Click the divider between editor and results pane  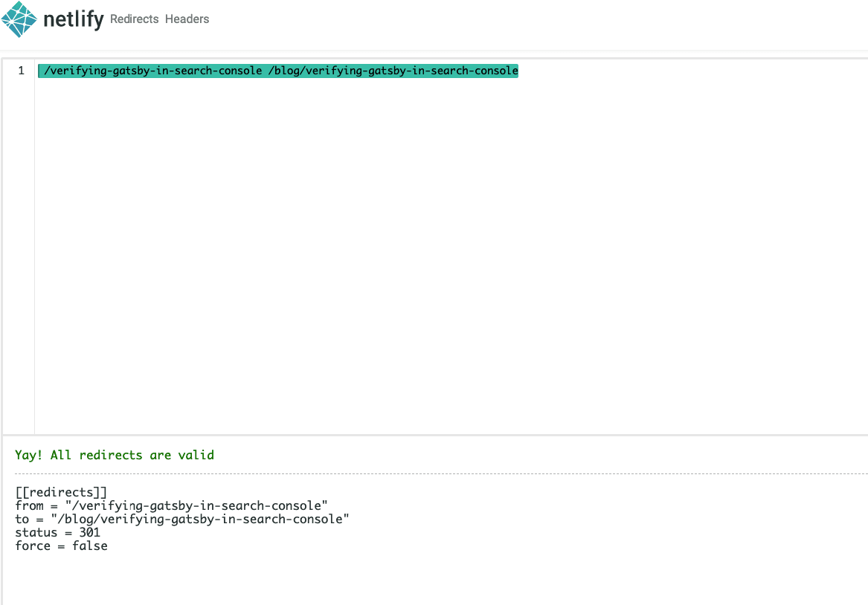click(434, 435)
